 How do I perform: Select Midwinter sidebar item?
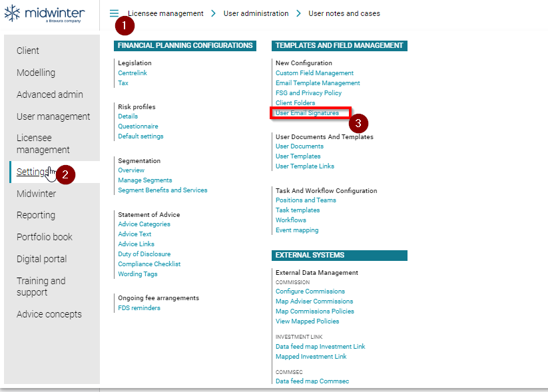tap(36, 194)
